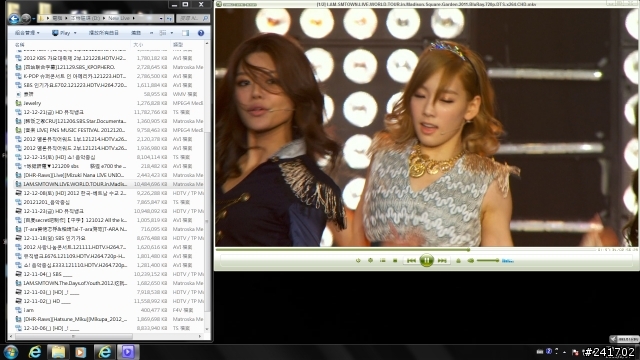Screen dimensions: 640x360
Task: Skip to previous track in player
Action: [x=411, y=260]
